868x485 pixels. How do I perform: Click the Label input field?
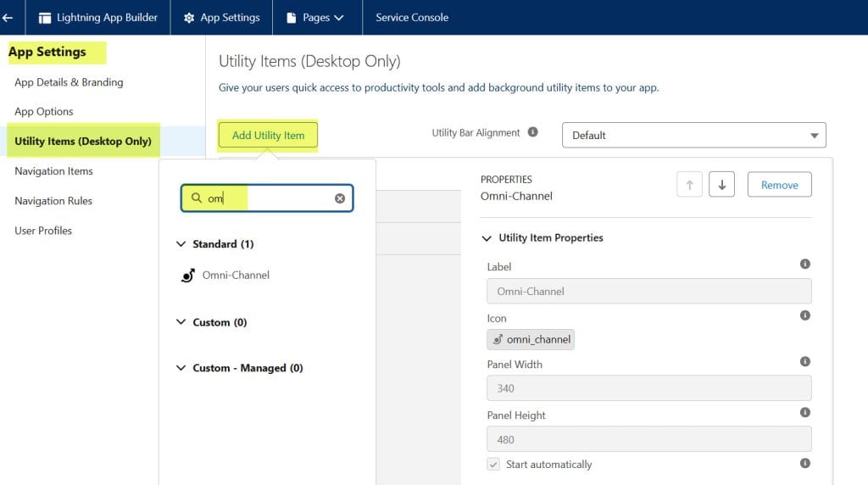(x=648, y=291)
